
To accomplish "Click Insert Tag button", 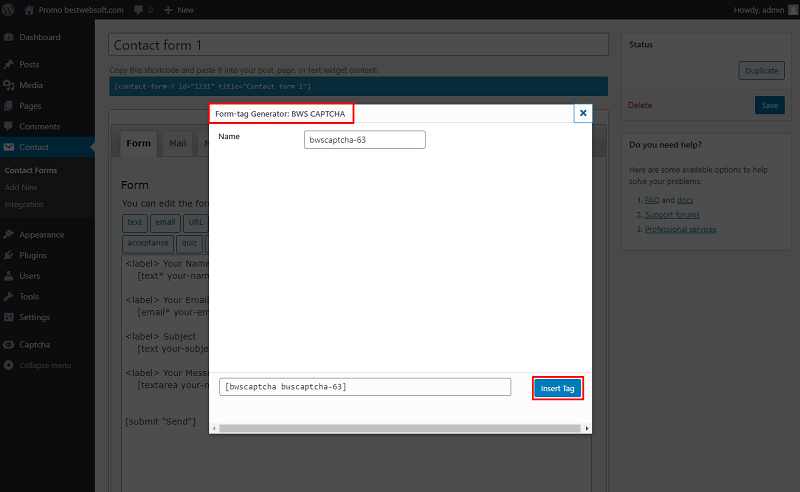I will 558,388.
